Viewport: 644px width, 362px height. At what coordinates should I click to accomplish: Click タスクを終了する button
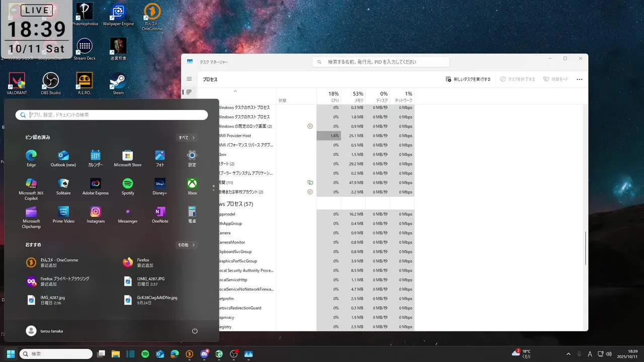tap(517, 79)
